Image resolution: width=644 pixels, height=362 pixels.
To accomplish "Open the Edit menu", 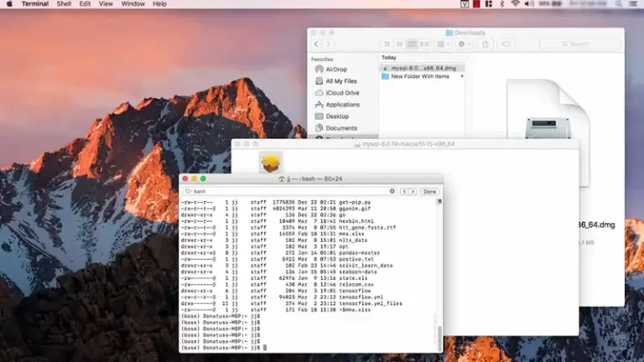I will click(x=85, y=3).
